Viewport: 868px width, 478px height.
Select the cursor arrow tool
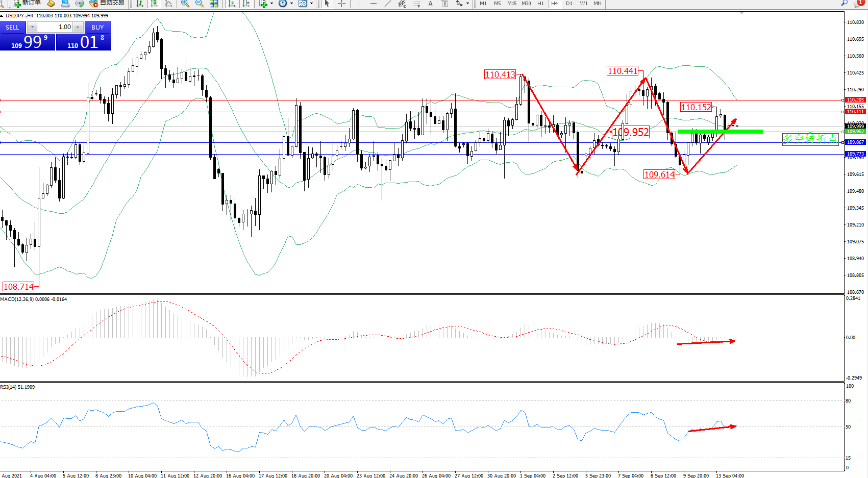pyautogui.click(x=327, y=4)
